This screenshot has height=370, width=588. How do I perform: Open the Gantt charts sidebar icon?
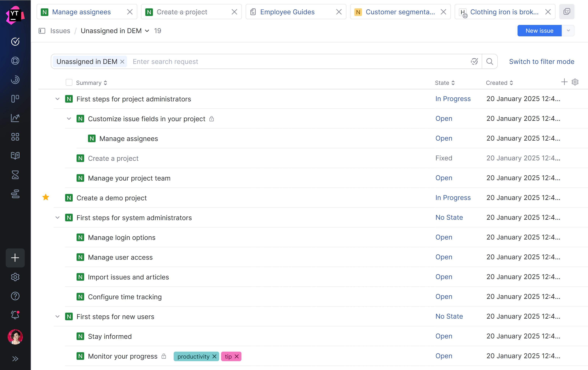(15, 194)
